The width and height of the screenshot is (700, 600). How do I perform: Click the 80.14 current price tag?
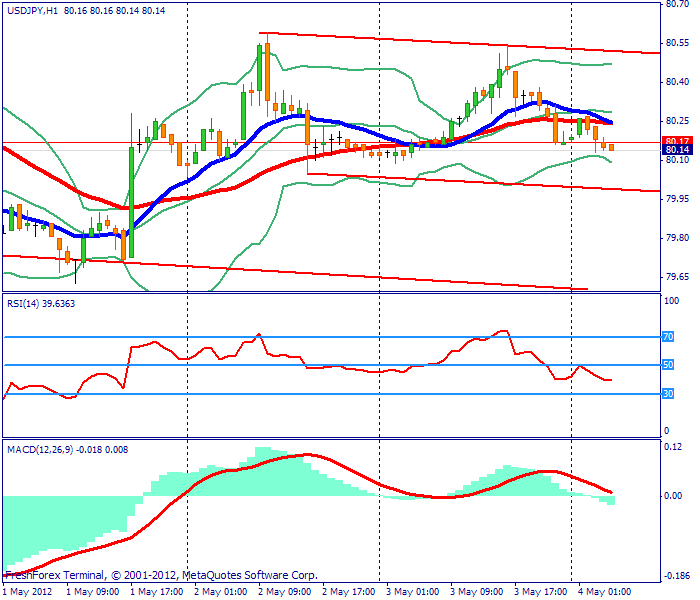[677, 150]
